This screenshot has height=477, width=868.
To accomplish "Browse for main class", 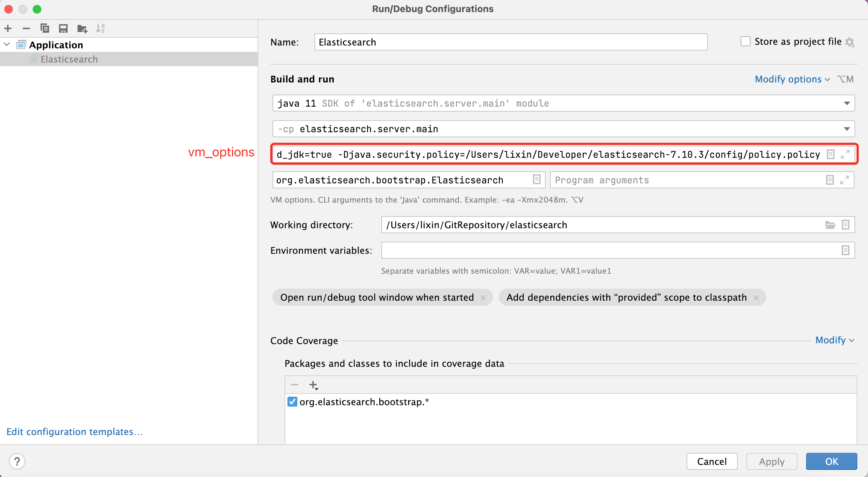I will click(537, 179).
